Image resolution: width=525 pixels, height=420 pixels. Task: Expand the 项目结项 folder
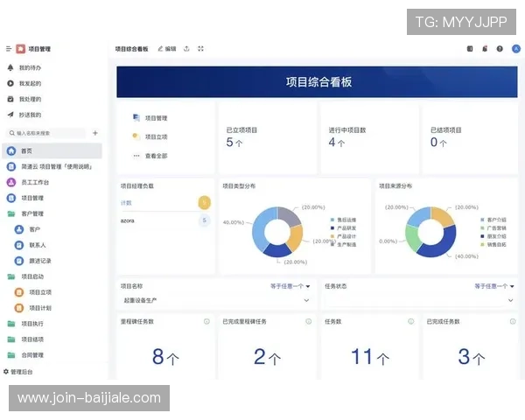pyautogui.click(x=25, y=339)
